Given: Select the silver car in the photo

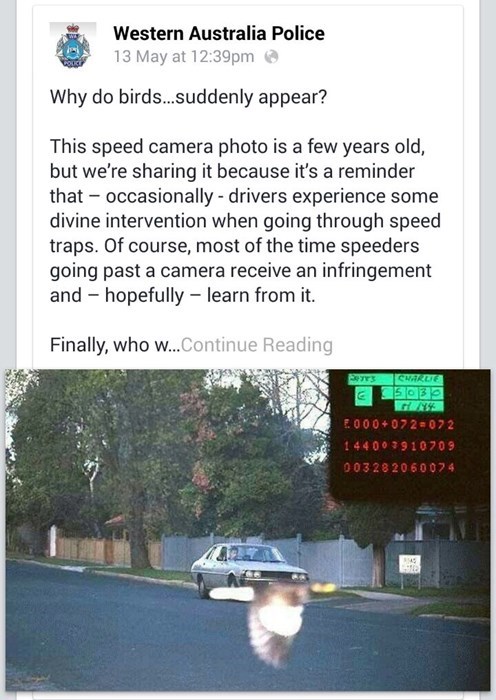Looking at the screenshot, I should pyautogui.click(x=250, y=570).
